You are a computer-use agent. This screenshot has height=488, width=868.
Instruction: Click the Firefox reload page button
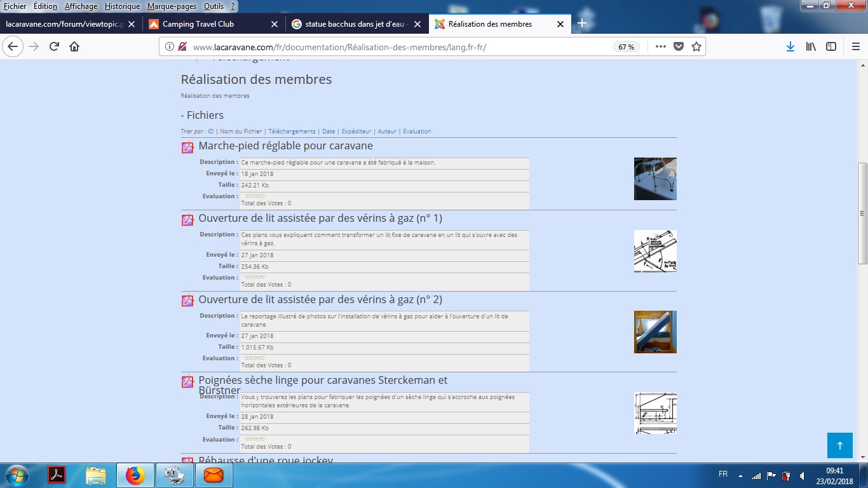(x=54, y=46)
